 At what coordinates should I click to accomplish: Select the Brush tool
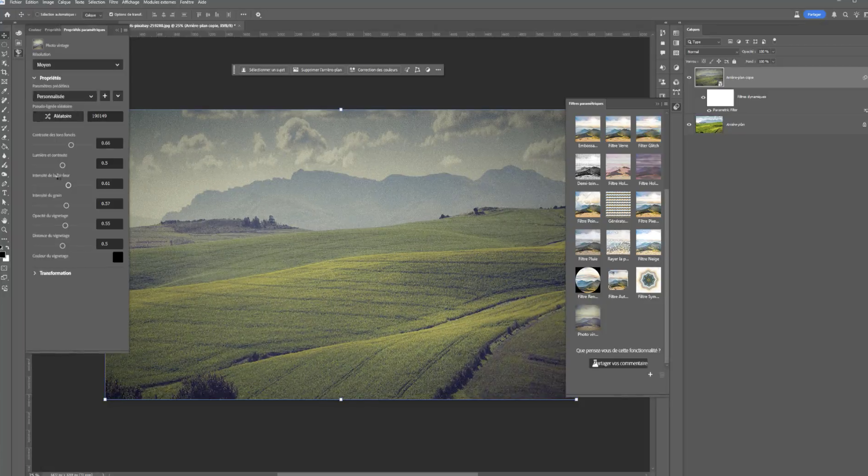point(4,110)
